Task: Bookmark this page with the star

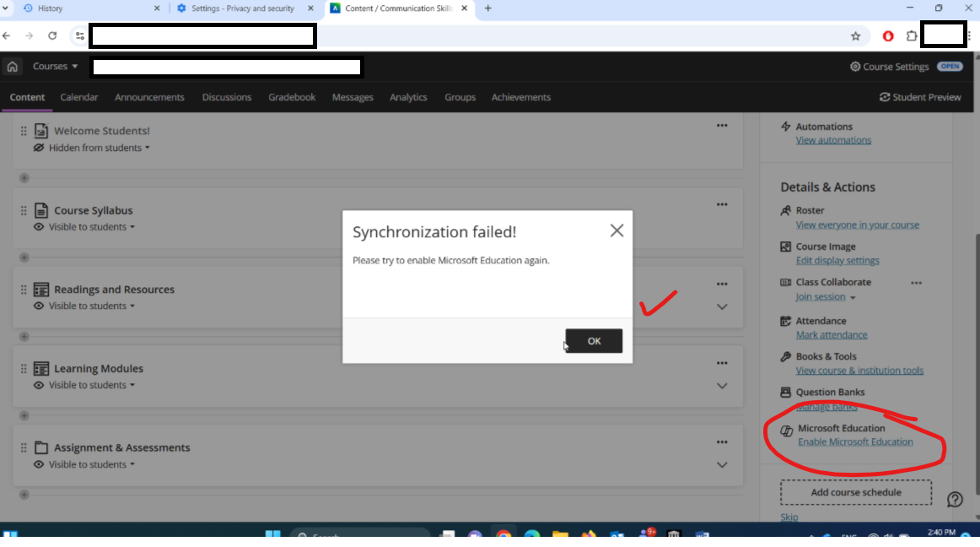Action: click(x=856, y=36)
